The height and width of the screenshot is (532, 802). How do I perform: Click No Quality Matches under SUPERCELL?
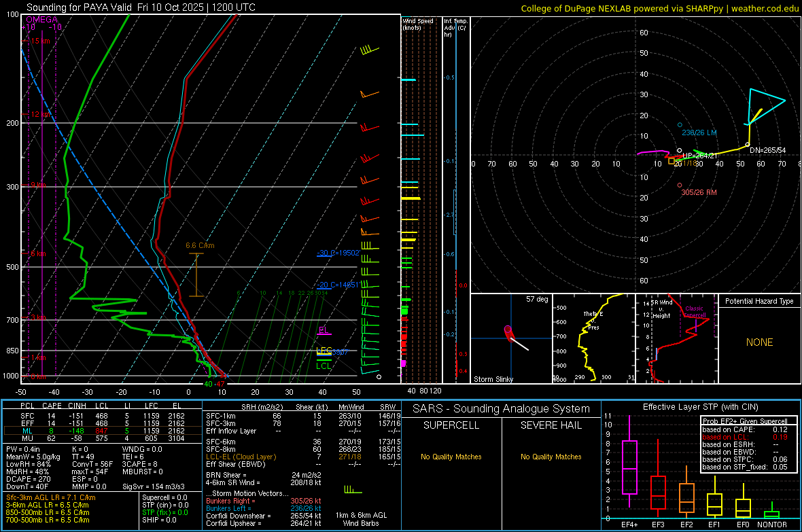(x=451, y=457)
